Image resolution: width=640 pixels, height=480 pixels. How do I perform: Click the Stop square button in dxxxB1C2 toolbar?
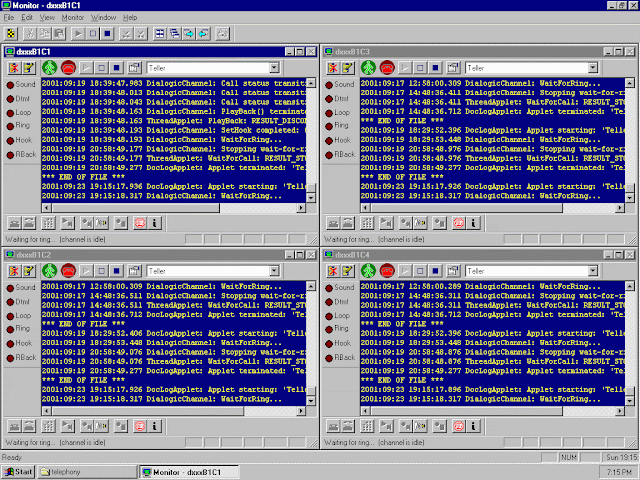click(x=117, y=271)
